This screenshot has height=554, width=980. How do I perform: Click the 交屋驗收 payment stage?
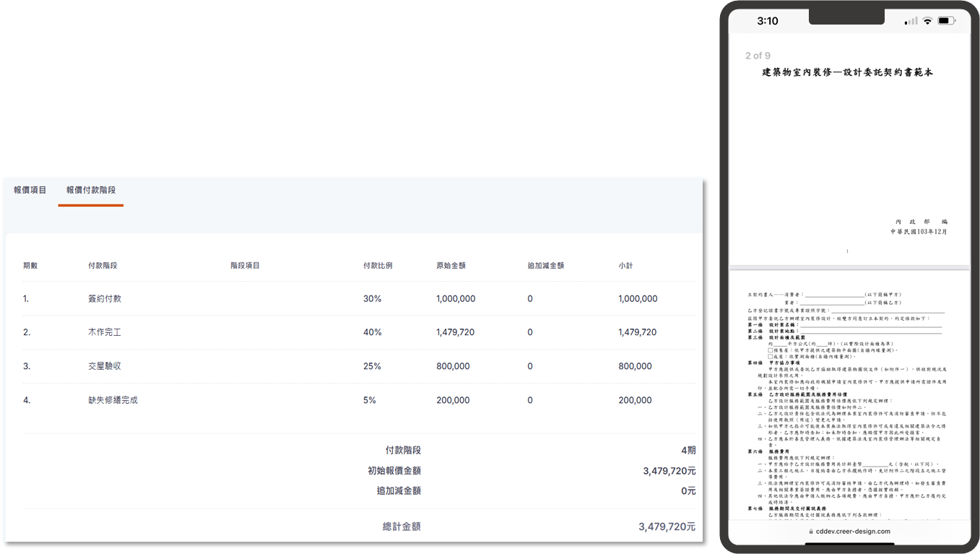(105, 366)
